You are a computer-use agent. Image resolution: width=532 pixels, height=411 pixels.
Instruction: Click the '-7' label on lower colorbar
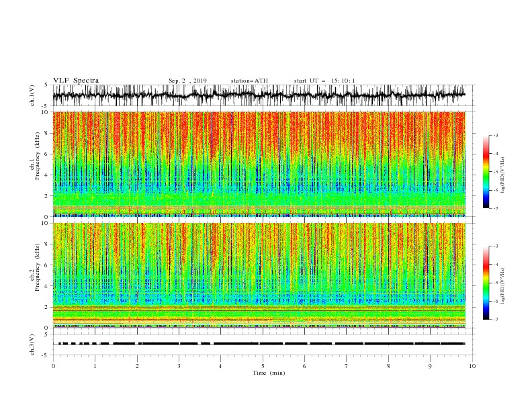tap(495, 319)
